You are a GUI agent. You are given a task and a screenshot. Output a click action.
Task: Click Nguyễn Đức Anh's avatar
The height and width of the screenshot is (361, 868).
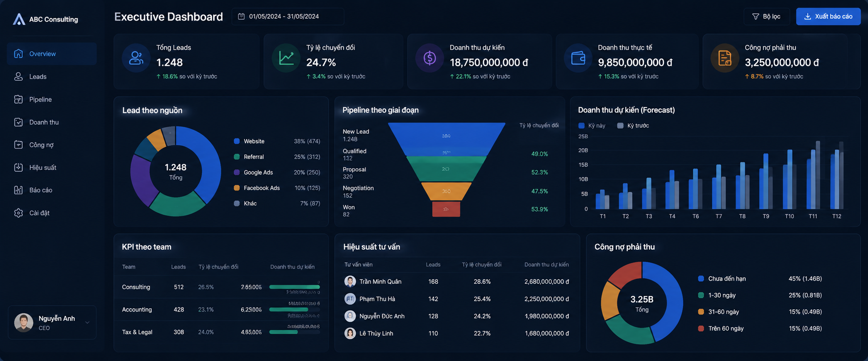tap(350, 316)
